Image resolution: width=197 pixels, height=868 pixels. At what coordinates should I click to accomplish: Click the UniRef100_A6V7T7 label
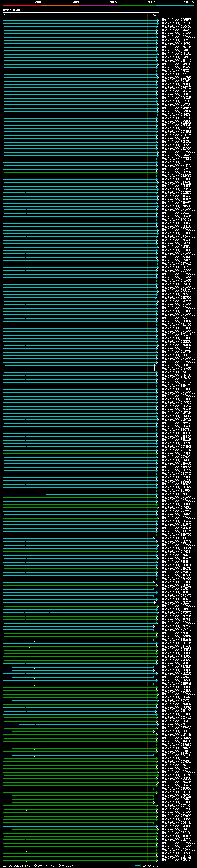click(177, 629)
